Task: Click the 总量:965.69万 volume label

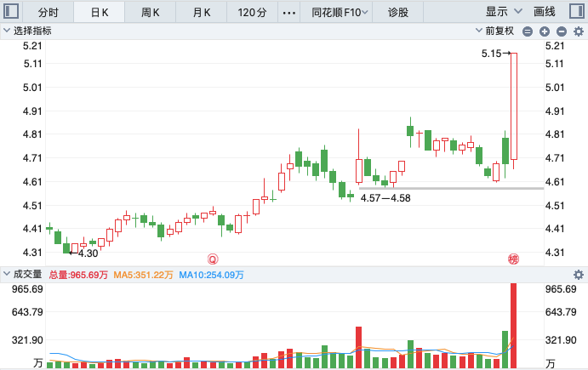Action: tap(78, 275)
